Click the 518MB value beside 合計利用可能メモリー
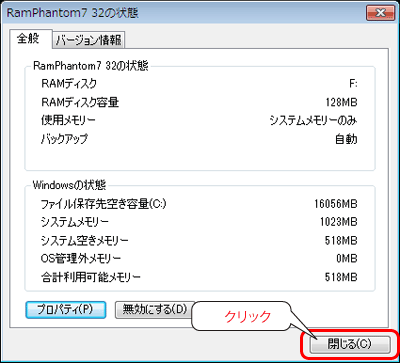The image size is (400, 363). [x=341, y=277]
